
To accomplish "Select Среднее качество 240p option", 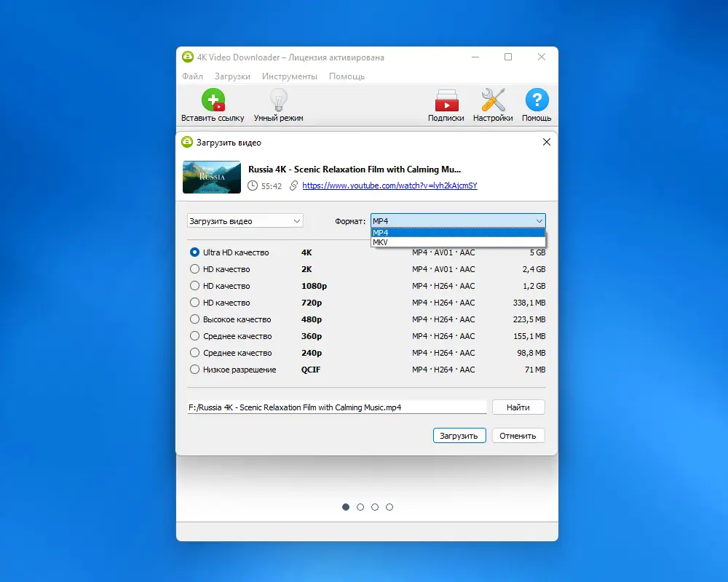I will pos(194,353).
